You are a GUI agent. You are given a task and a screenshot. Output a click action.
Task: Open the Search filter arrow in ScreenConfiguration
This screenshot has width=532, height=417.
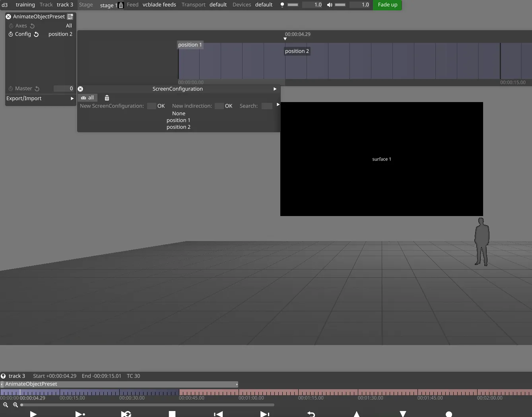[278, 104]
